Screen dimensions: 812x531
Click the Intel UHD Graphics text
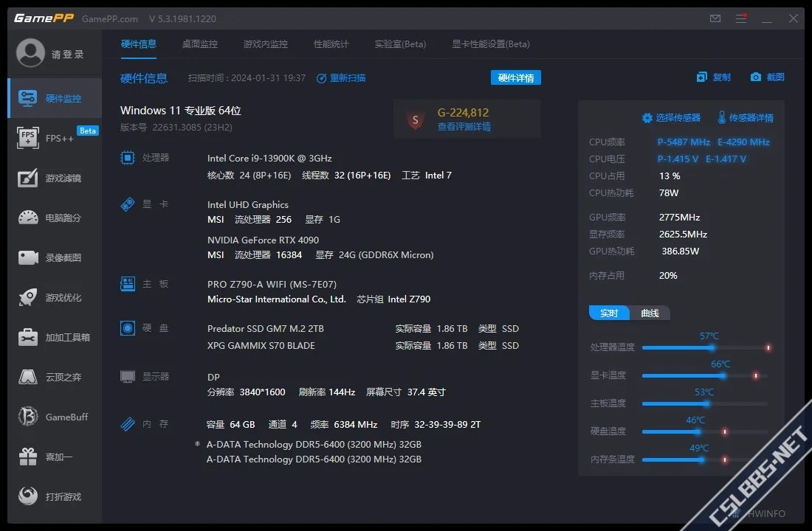[247, 204]
